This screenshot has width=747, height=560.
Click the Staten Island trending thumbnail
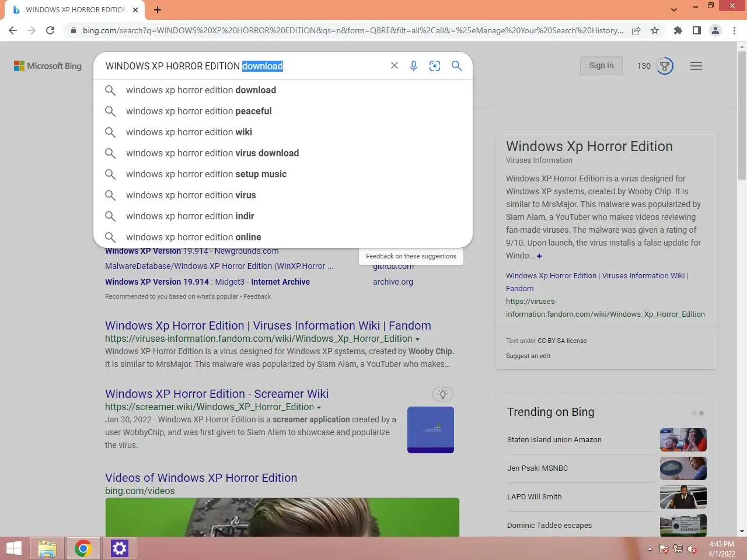click(683, 440)
